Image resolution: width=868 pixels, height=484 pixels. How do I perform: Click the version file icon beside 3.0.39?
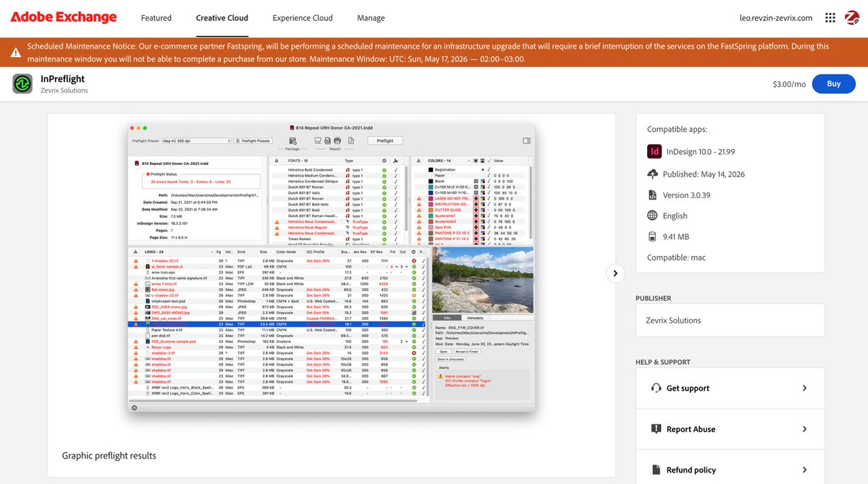653,195
